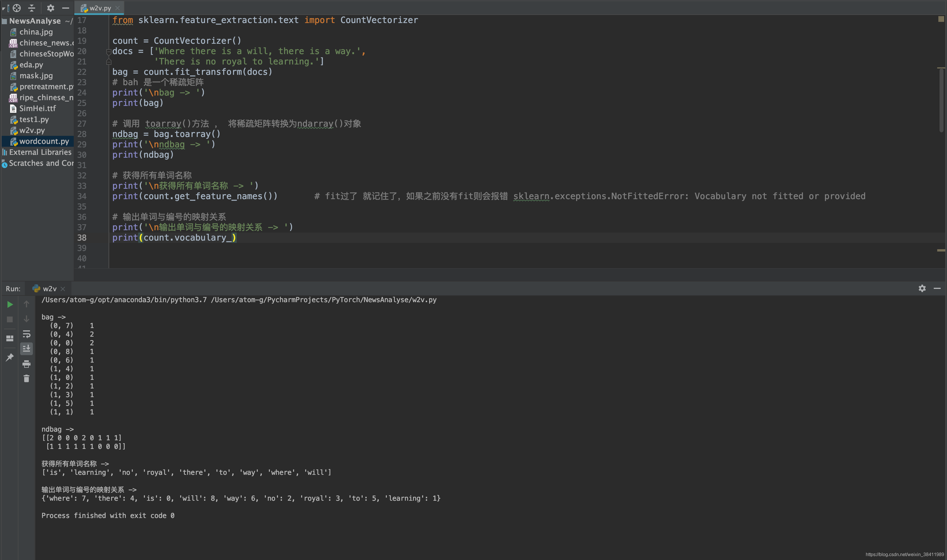Screen dimensions: 947x560
Task: Open ripe_chinese_news csv file
Action: (41, 97)
